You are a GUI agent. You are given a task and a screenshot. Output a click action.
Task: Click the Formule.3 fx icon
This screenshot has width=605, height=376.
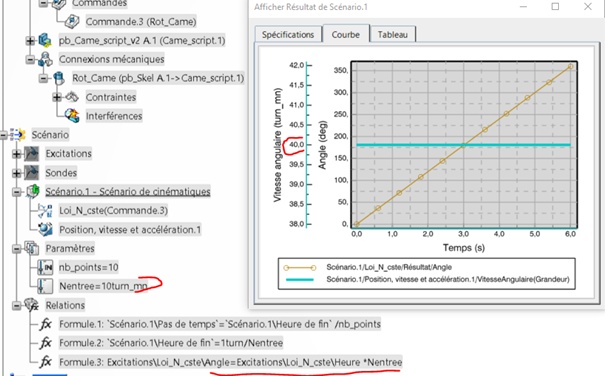tap(46, 362)
